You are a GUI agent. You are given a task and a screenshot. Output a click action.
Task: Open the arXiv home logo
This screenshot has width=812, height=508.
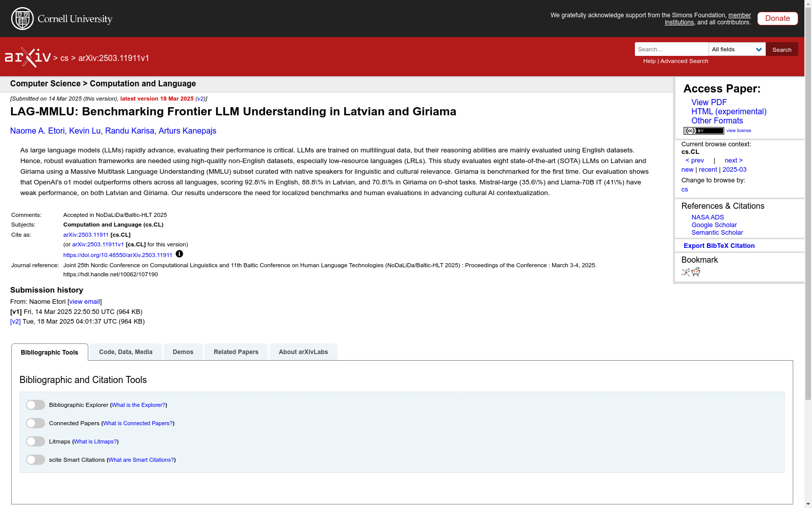[28, 57]
